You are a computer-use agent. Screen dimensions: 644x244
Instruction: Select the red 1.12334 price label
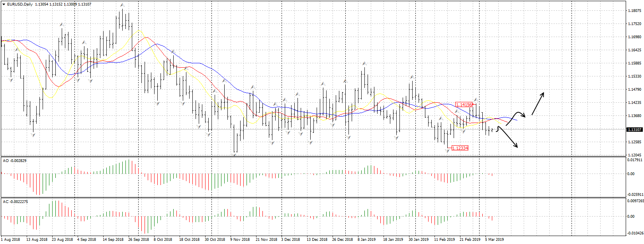(x=460, y=148)
